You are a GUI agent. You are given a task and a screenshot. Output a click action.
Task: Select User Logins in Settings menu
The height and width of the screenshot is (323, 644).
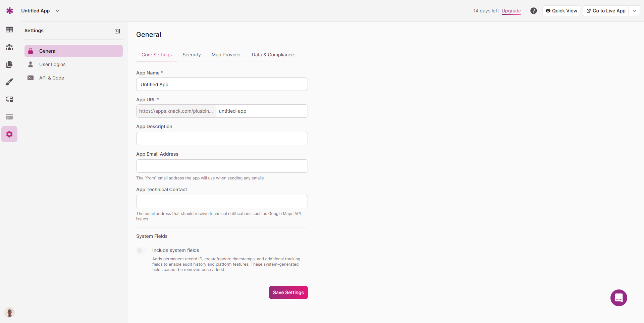(x=52, y=64)
